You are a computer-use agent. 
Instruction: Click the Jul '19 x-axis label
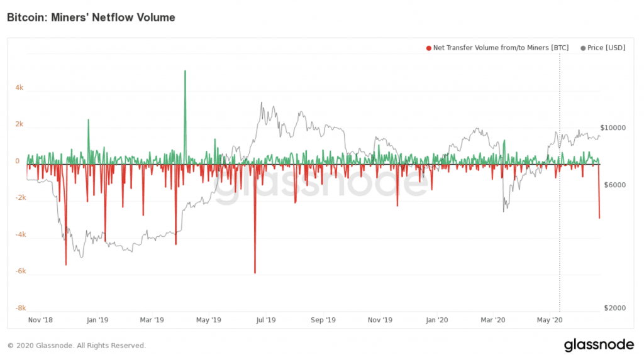[267, 320]
